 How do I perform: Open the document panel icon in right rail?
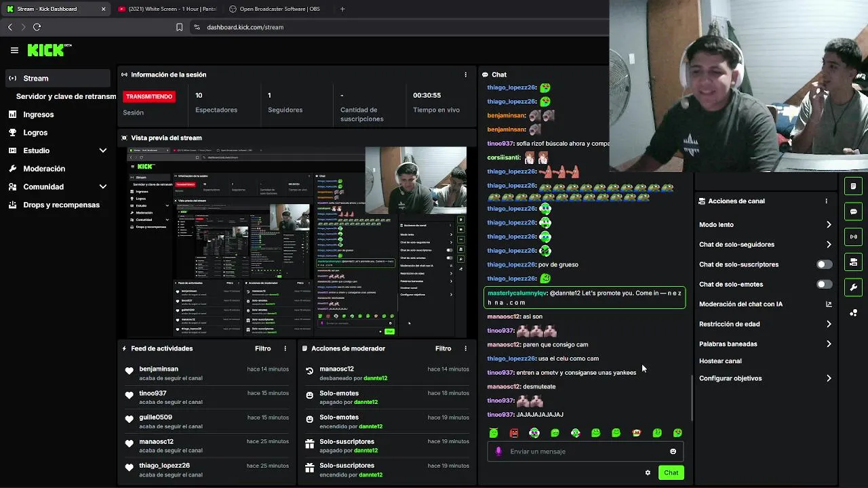point(853,186)
